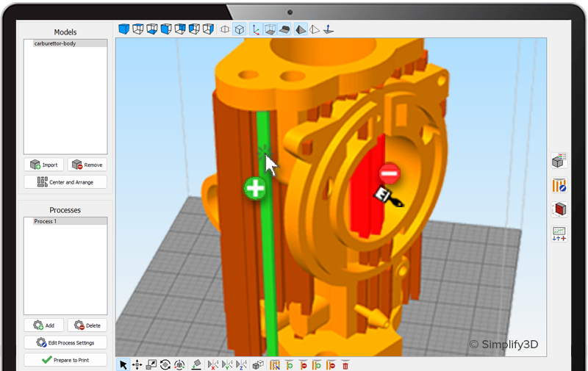Open the cross section view tool

559,209
